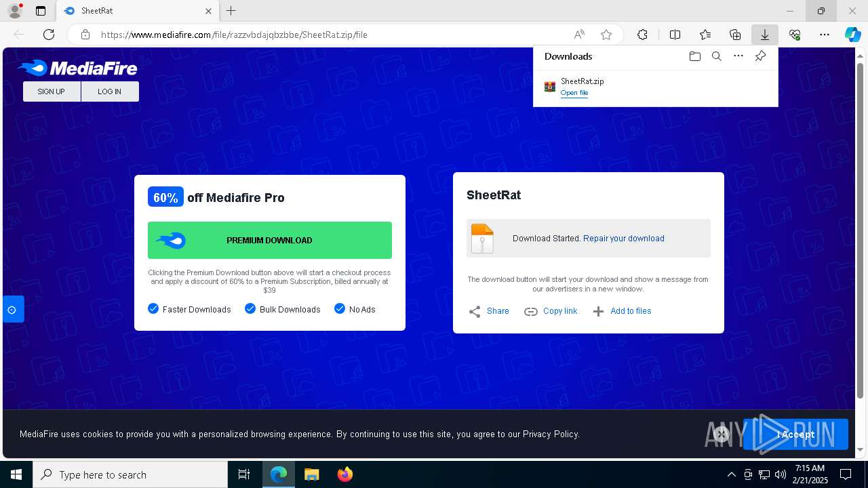
Task: Click the Share link
Action: [489, 311]
